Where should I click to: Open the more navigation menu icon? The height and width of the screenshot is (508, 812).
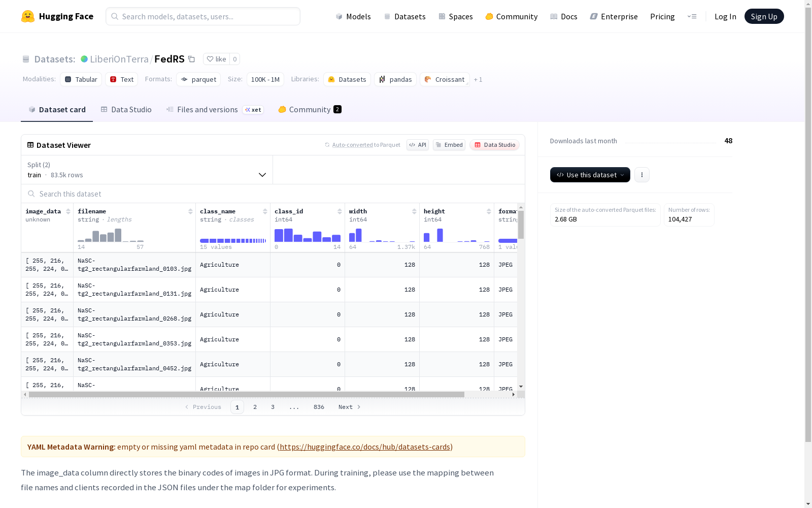click(692, 16)
